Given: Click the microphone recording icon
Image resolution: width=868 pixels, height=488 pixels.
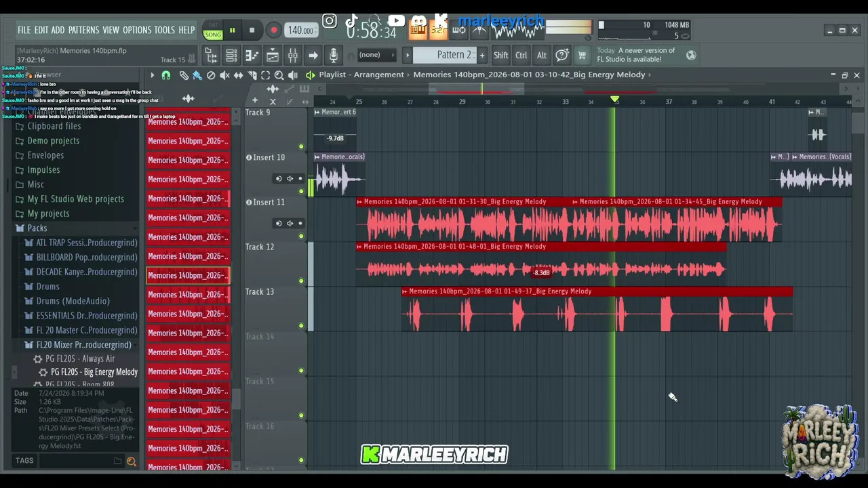Looking at the screenshot, I should pos(333,55).
